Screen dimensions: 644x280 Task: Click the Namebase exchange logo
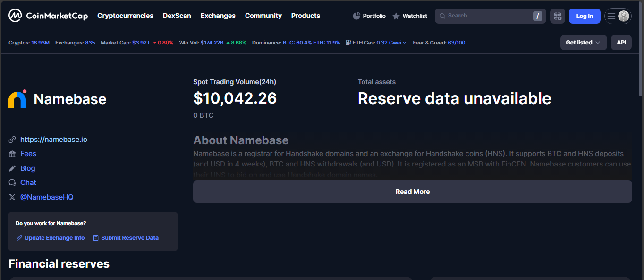click(18, 99)
